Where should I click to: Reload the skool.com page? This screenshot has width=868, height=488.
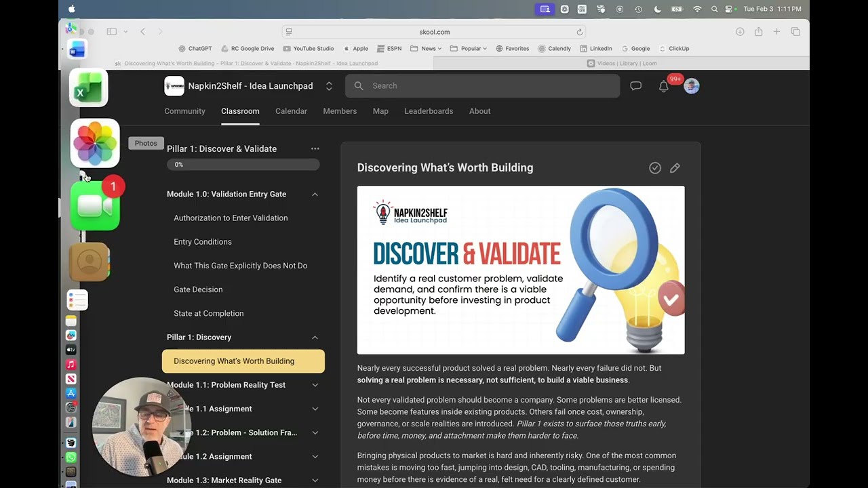pos(580,32)
